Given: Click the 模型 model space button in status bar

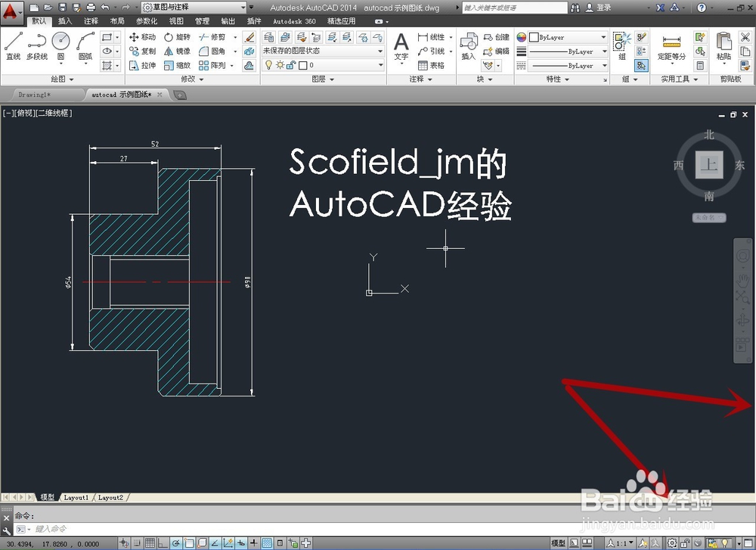Looking at the screenshot, I should pyautogui.click(x=559, y=543).
